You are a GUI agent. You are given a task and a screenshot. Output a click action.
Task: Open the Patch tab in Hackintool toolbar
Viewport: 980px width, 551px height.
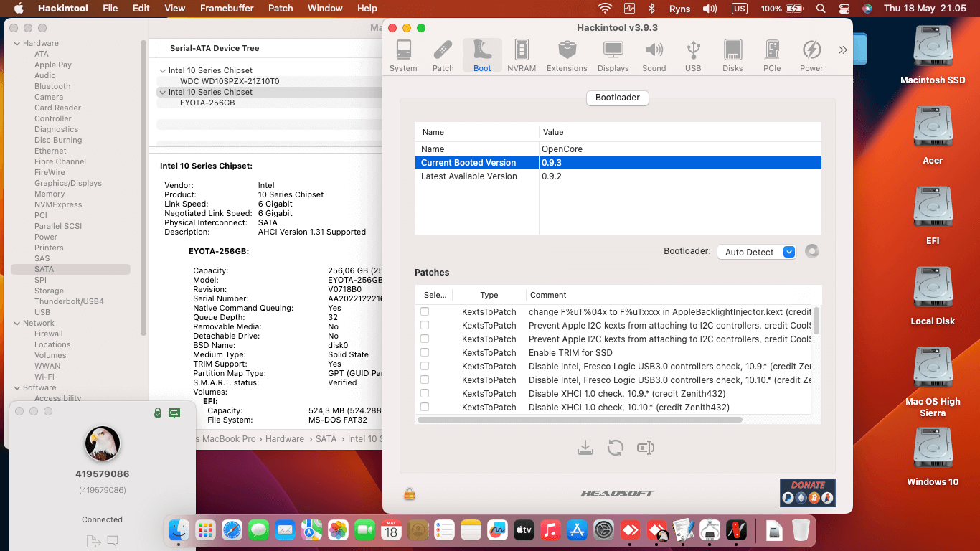tap(443, 56)
